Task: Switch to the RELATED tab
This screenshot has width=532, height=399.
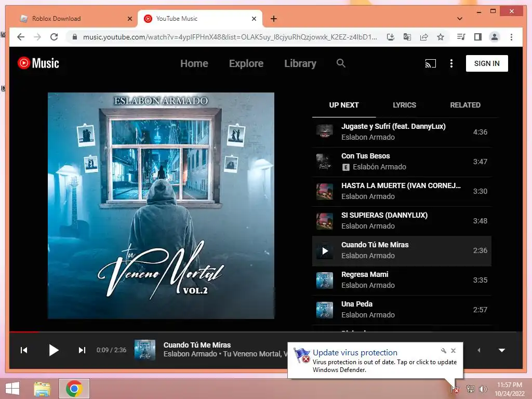Action: point(465,105)
